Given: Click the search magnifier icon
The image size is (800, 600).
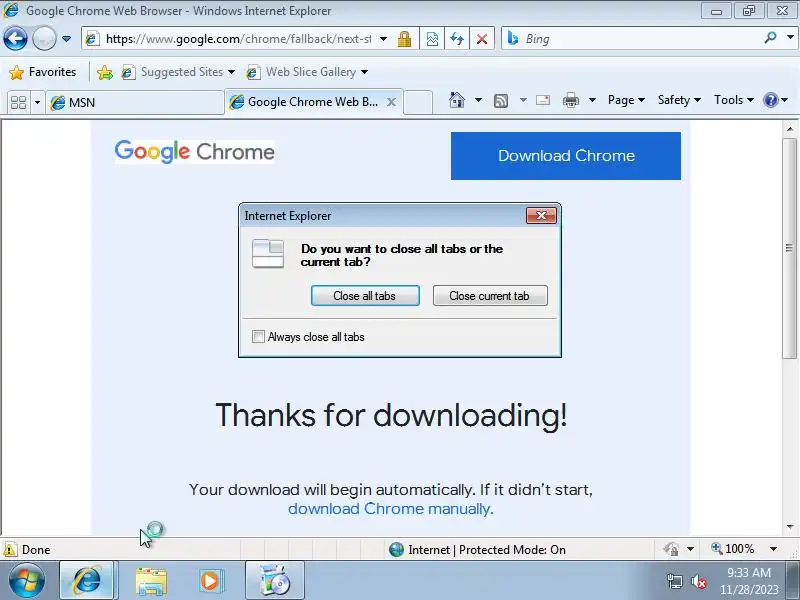Looking at the screenshot, I should click(770, 38).
